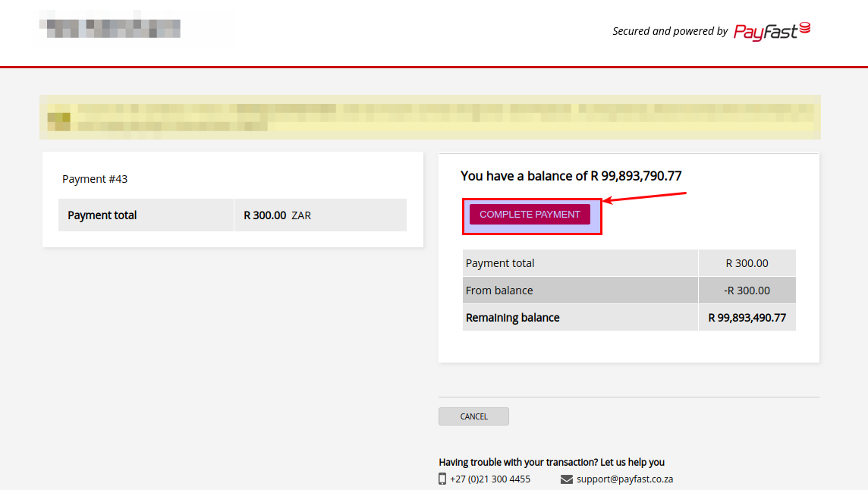
Task: Select the Payment #43 heading
Action: pos(95,179)
